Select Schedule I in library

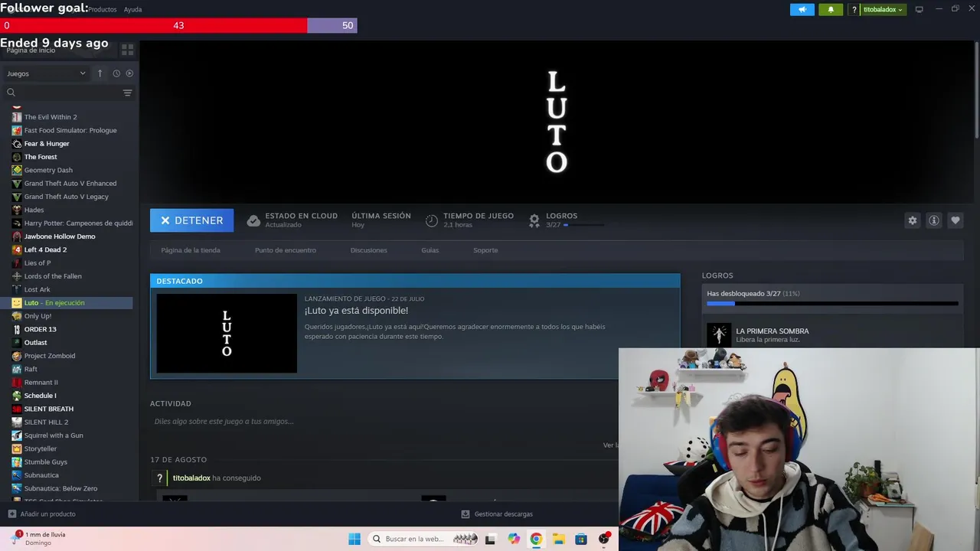pos(40,396)
